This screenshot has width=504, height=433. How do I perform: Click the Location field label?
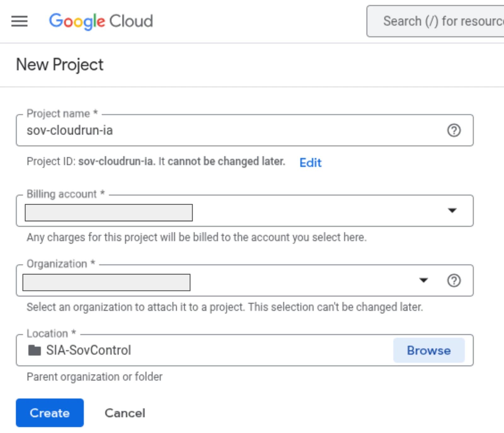click(47, 333)
